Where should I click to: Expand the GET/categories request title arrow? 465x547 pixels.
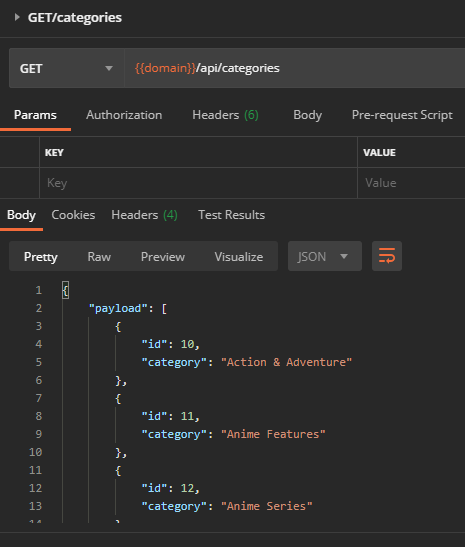coord(17,17)
